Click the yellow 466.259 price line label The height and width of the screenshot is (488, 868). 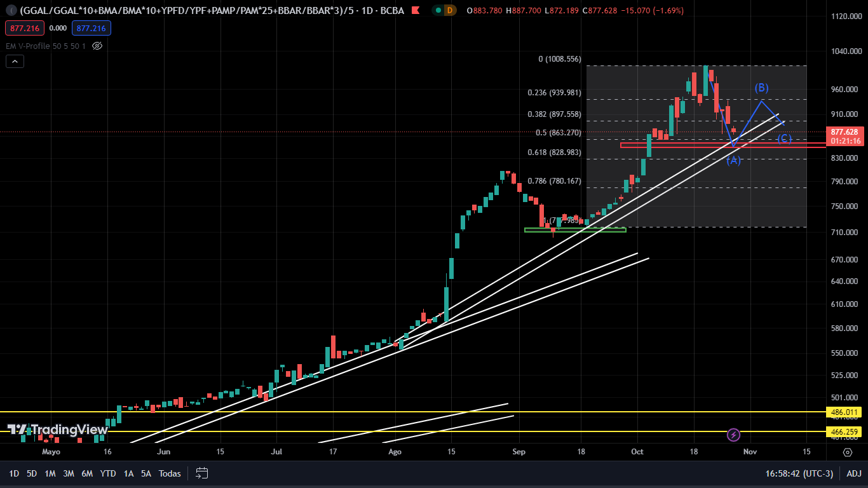(x=844, y=432)
